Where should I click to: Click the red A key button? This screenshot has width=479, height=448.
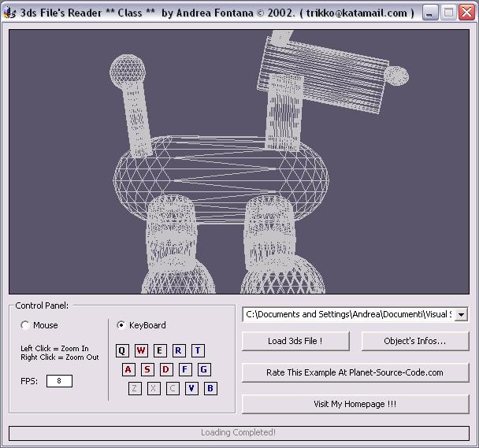pos(128,369)
